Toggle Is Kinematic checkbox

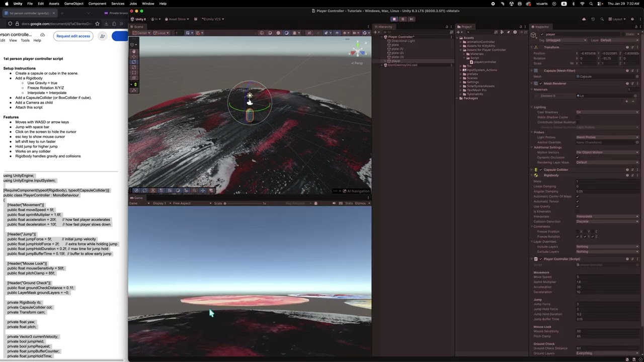point(578,212)
